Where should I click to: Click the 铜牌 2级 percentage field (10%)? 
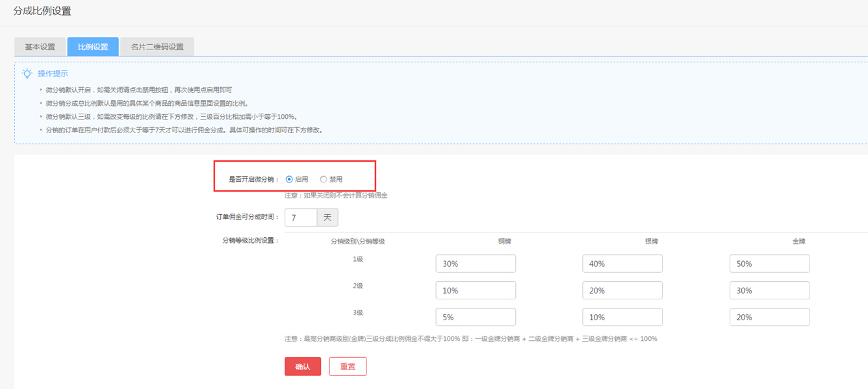click(x=476, y=290)
